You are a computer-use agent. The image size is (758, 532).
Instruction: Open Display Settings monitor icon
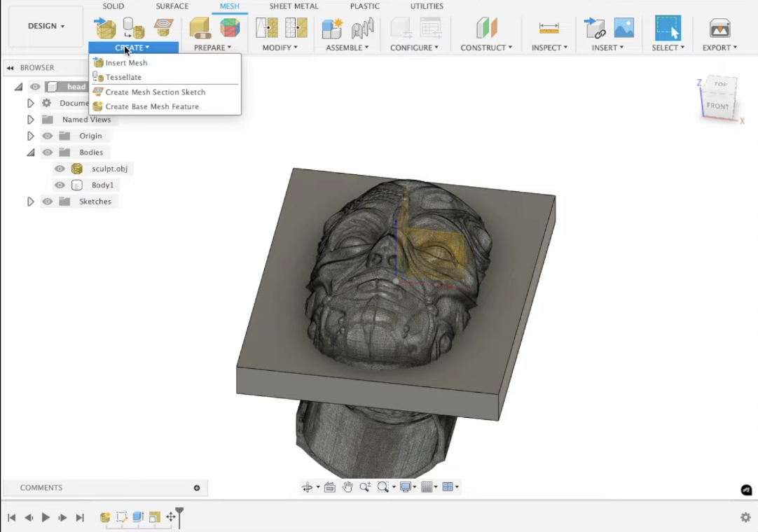406,487
